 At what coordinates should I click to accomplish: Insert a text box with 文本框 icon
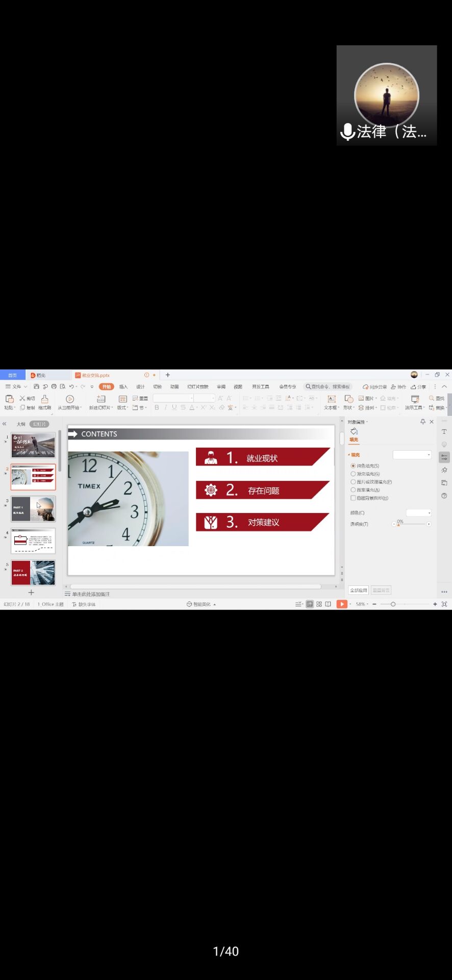[x=332, y=399]
